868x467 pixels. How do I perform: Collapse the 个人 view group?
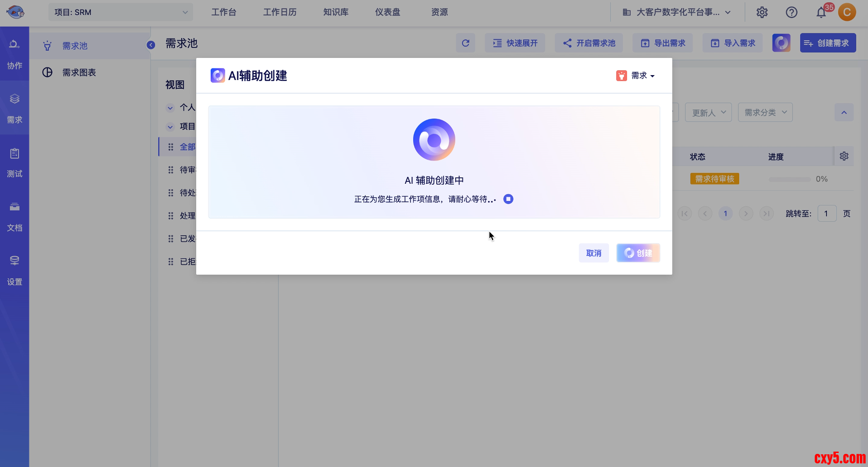click(x=170, y=108)
